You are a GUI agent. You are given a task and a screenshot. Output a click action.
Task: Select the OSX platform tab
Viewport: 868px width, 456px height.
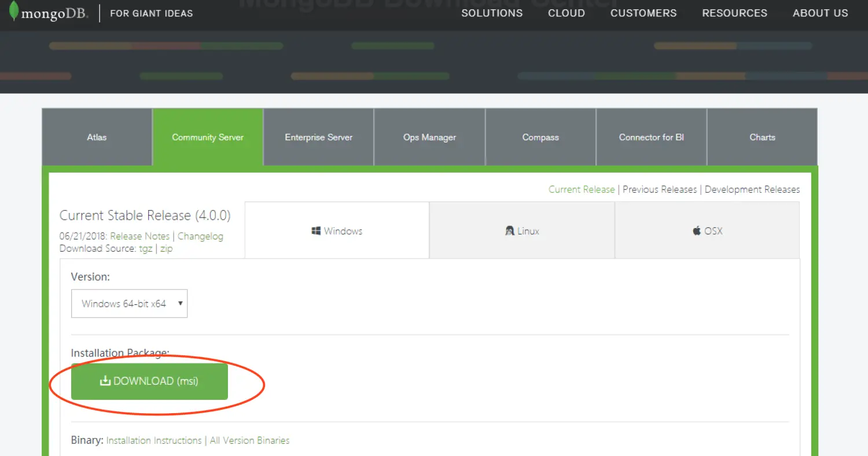point(707,230)
